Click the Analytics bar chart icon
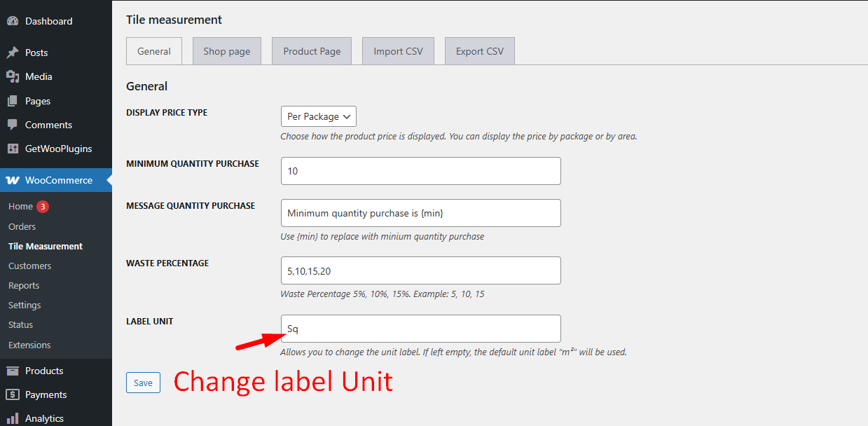This screenshot has height=426, width=868. coord(13,418)
